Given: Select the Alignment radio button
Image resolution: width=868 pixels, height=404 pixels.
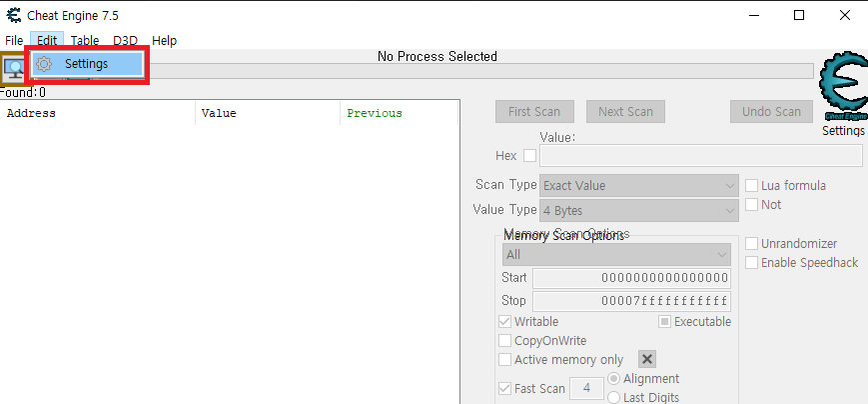Looking at the screenshot, I should point(614,379).
